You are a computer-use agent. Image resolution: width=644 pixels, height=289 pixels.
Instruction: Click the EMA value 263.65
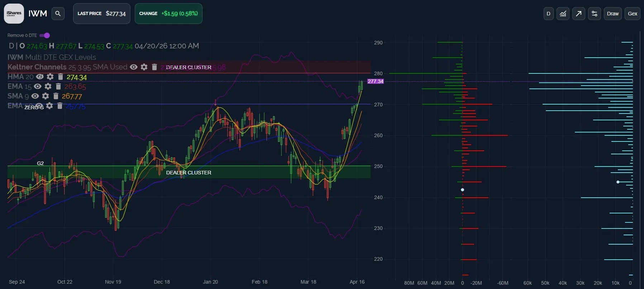coord(75,87)
